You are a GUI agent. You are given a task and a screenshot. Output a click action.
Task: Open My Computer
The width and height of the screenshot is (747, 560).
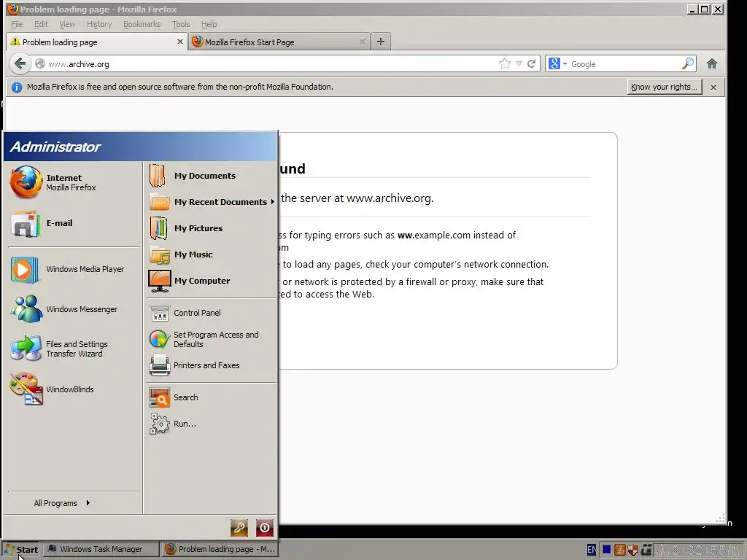(x=211, y=281)
